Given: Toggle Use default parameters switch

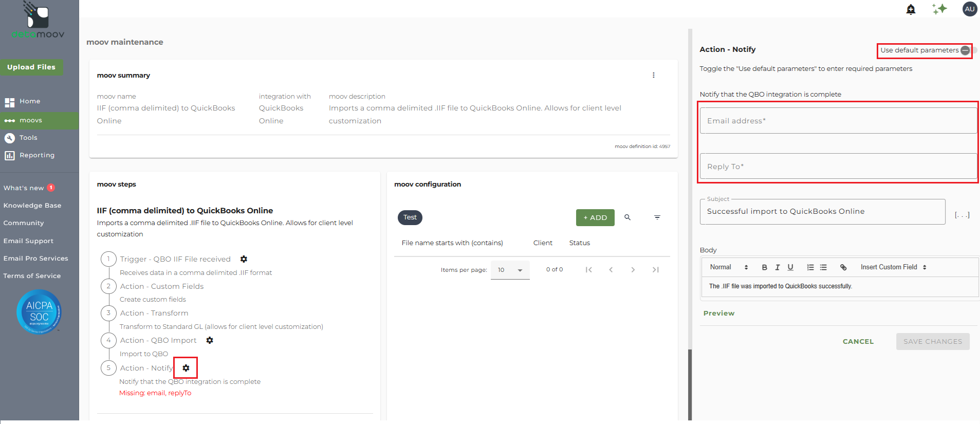Looking at the screenshot, I should pos(968,50).
